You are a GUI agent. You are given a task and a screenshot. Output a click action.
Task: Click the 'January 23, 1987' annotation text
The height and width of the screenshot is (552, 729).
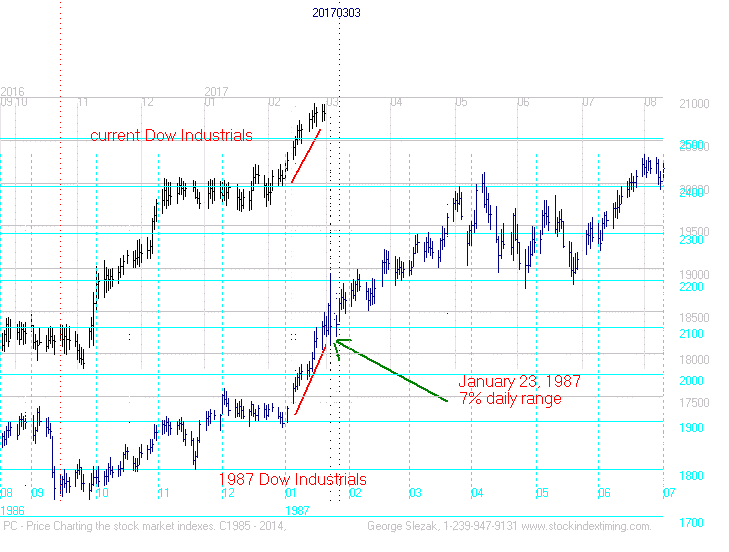click(519, 381)
